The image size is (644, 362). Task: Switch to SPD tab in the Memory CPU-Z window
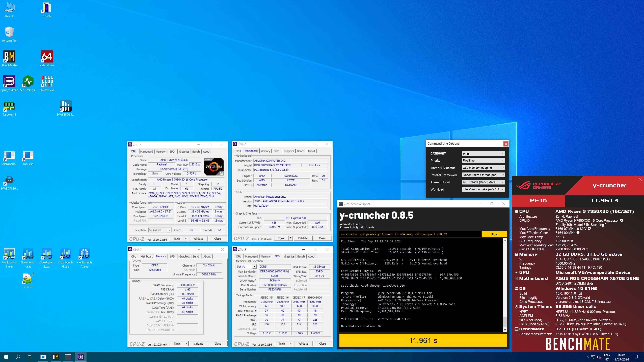[x=173, y=256]
